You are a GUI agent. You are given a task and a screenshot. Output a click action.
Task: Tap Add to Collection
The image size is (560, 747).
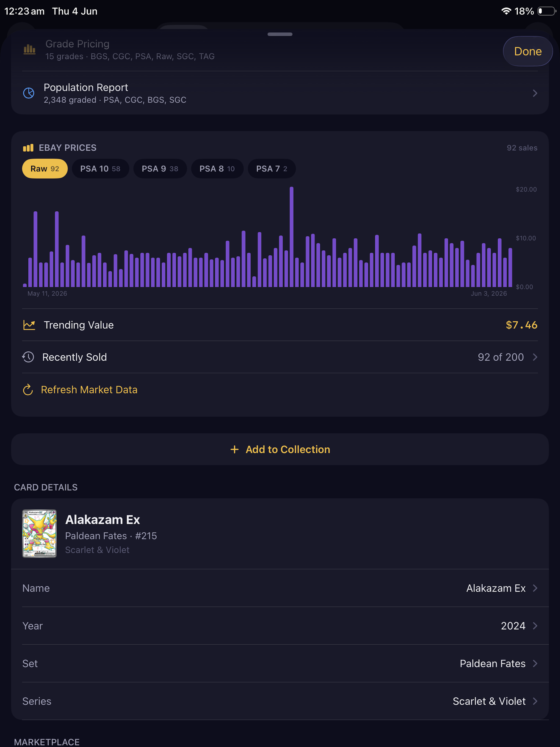[x=280, y=450]
